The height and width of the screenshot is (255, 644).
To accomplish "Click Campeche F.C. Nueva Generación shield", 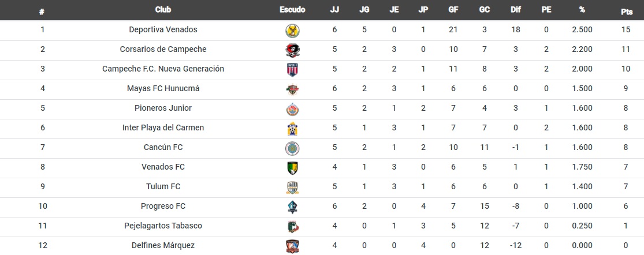I will (x=292, y=70).
